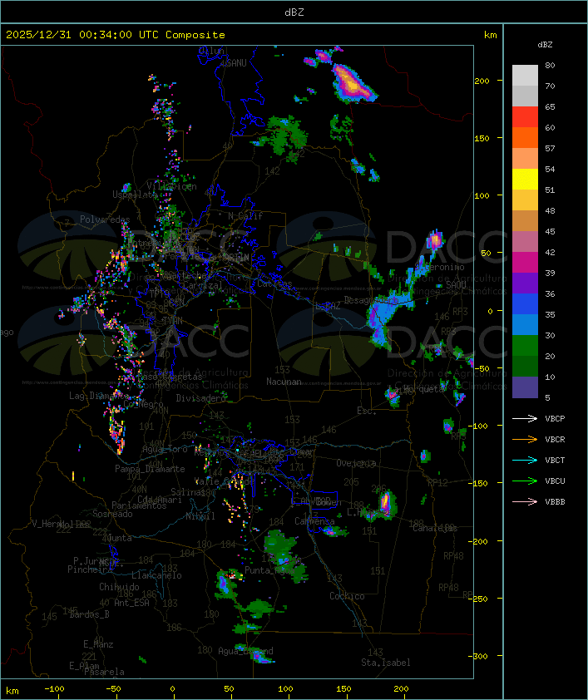This screenshot has width=588, height=700.
Task: Click the 'Sosneado' map label
Action: 112,514
